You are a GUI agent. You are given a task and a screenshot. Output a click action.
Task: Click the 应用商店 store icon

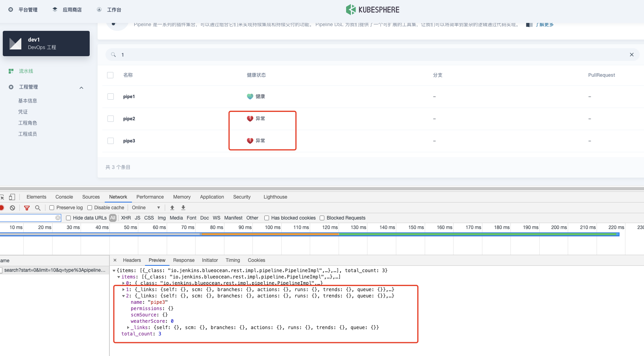pyautogui.click(x=55, y=9)
